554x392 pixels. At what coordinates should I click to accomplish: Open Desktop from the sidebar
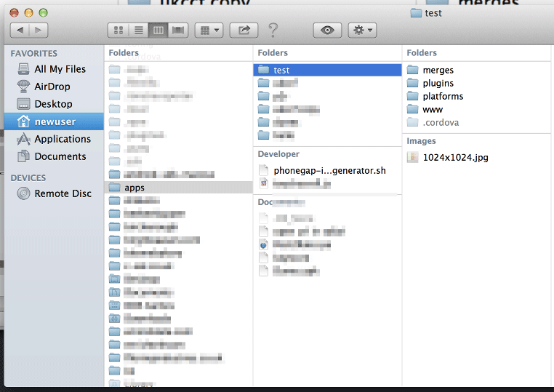(x=54, y=104)
